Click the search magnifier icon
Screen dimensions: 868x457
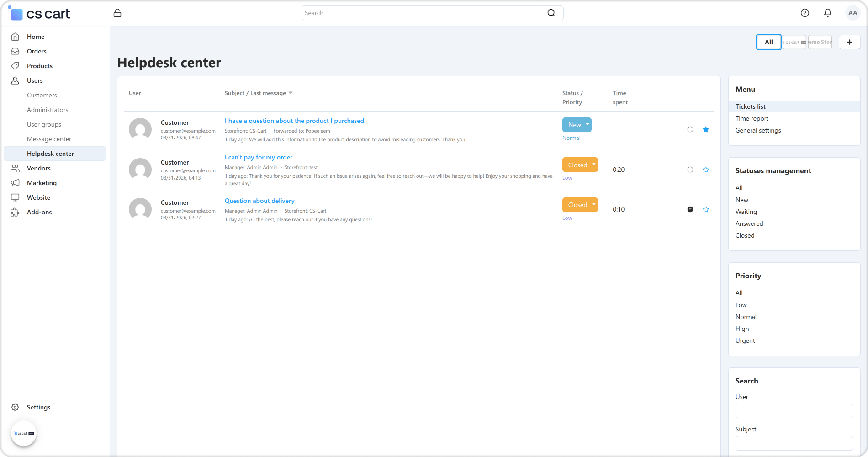(x=551, y=13)
